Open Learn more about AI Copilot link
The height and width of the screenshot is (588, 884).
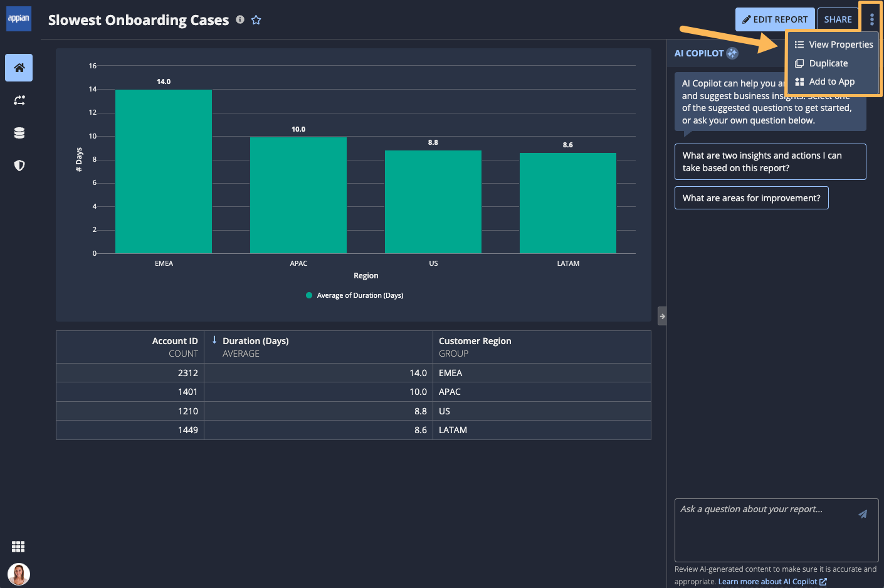point(772,582)
